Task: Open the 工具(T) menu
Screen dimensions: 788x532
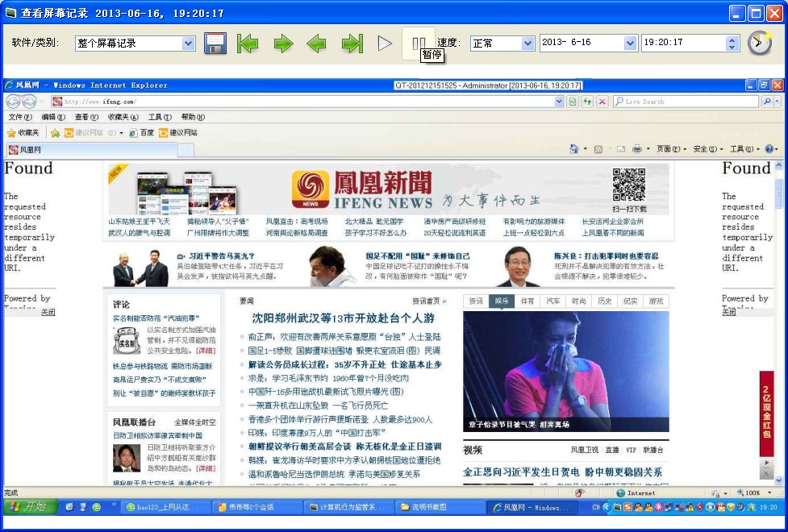Action: [160, 117]
